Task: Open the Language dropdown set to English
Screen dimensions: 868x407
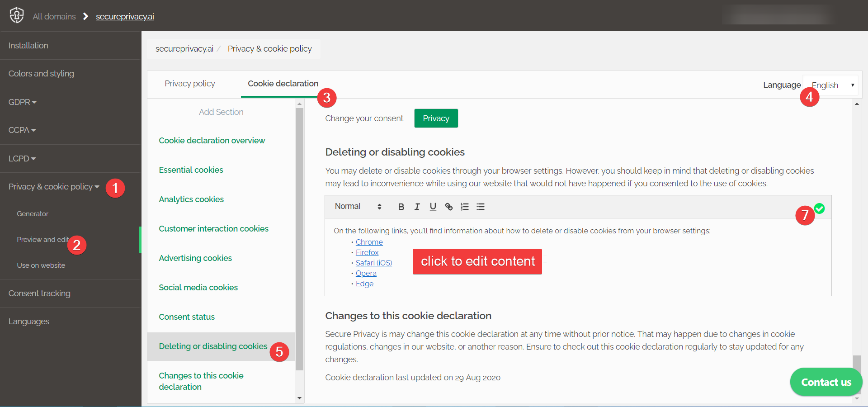Action: click(x=830, y=85)
